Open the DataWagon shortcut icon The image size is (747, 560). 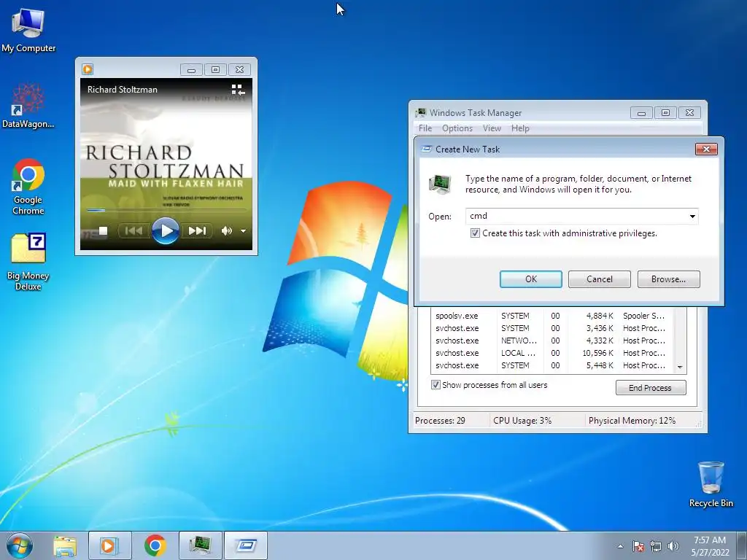tap(28, 106)
